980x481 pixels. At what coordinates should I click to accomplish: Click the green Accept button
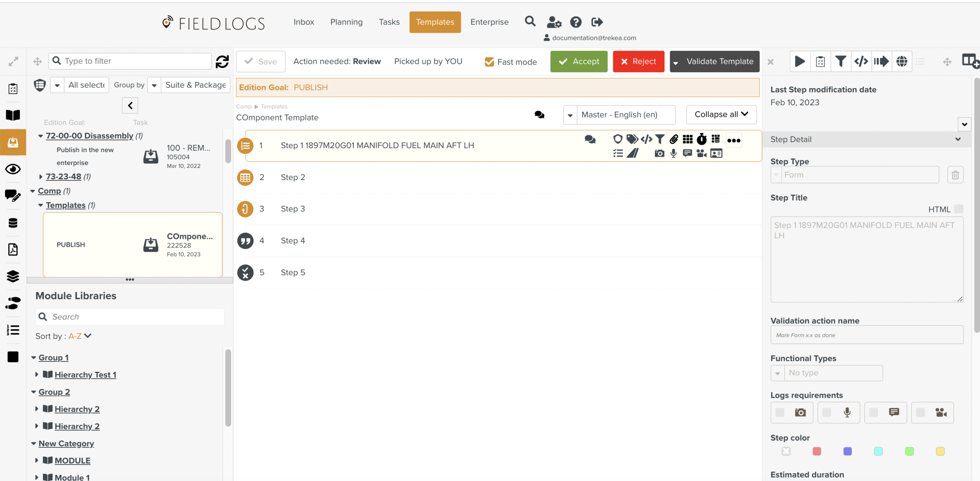click(x=579, y=61)
